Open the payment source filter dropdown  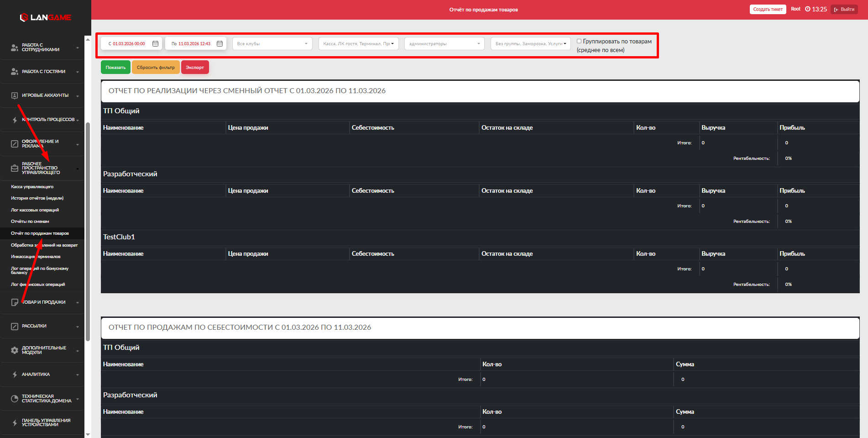[358, 44]
